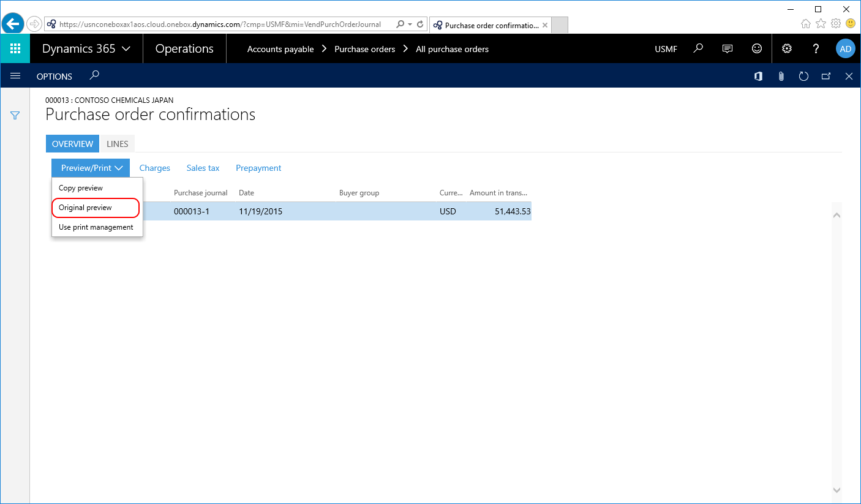The width and height of the screenshot is (861, 504).
Task: Open the browser tools gear icon
Action: click(x=836, y=23)
